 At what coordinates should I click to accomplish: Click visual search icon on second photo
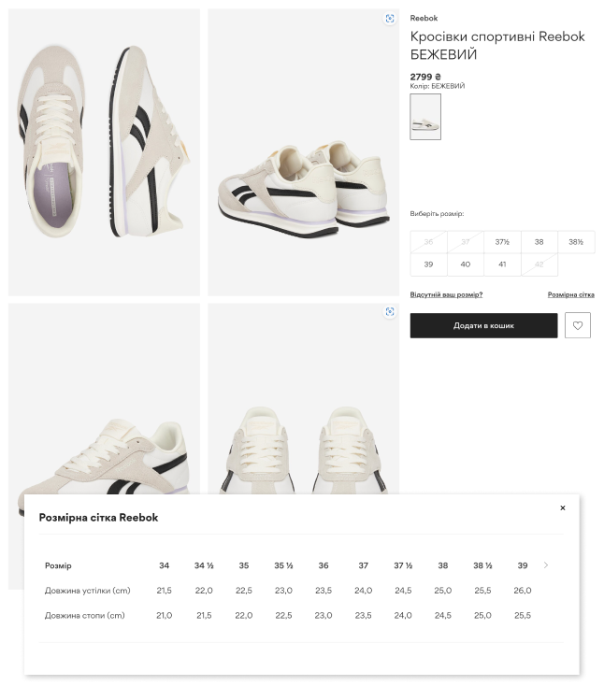click(390, 19)
